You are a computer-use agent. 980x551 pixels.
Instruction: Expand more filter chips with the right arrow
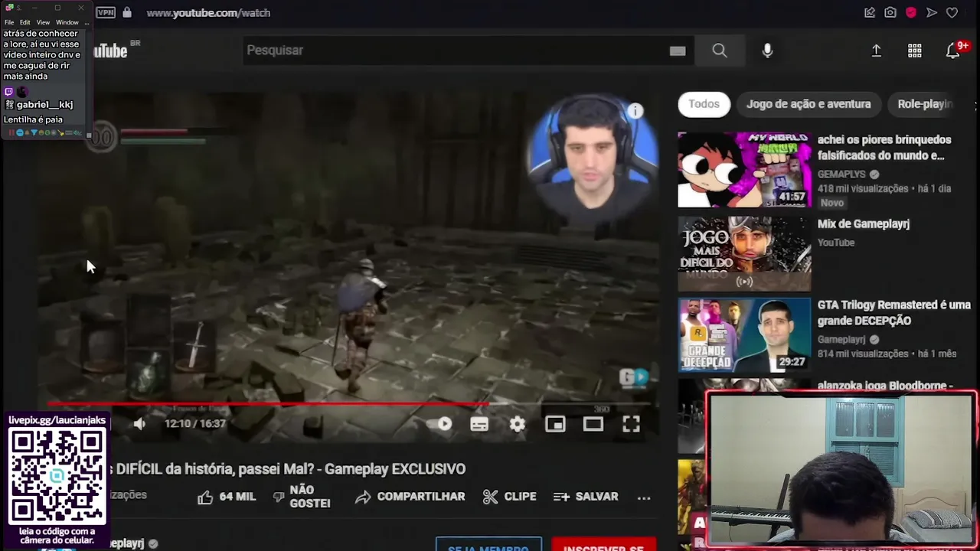pos(974,105)
